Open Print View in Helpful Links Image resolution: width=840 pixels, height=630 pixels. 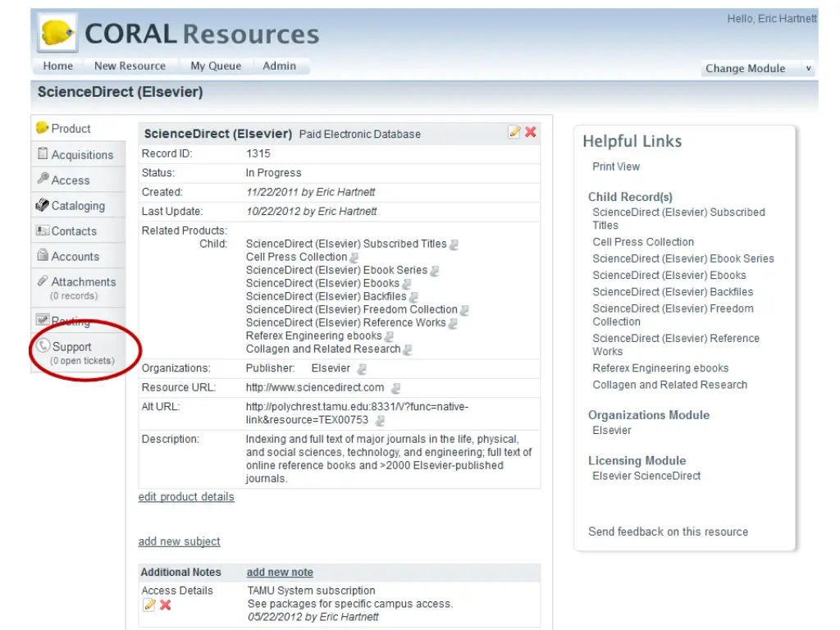coord(616,167)
